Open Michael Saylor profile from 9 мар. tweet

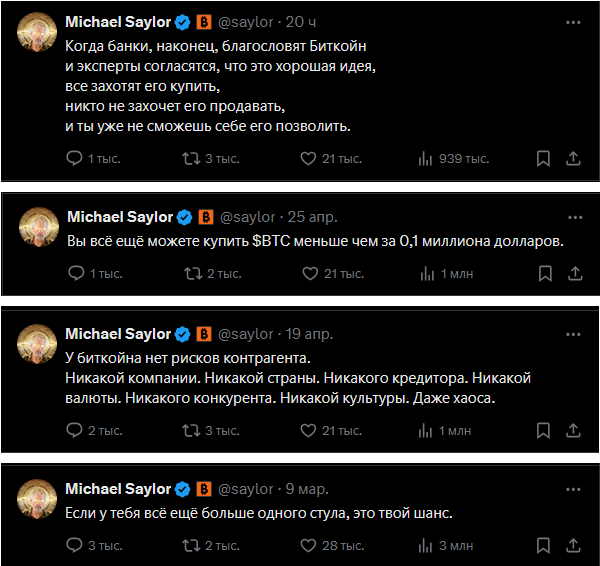(x=118, y=489)
